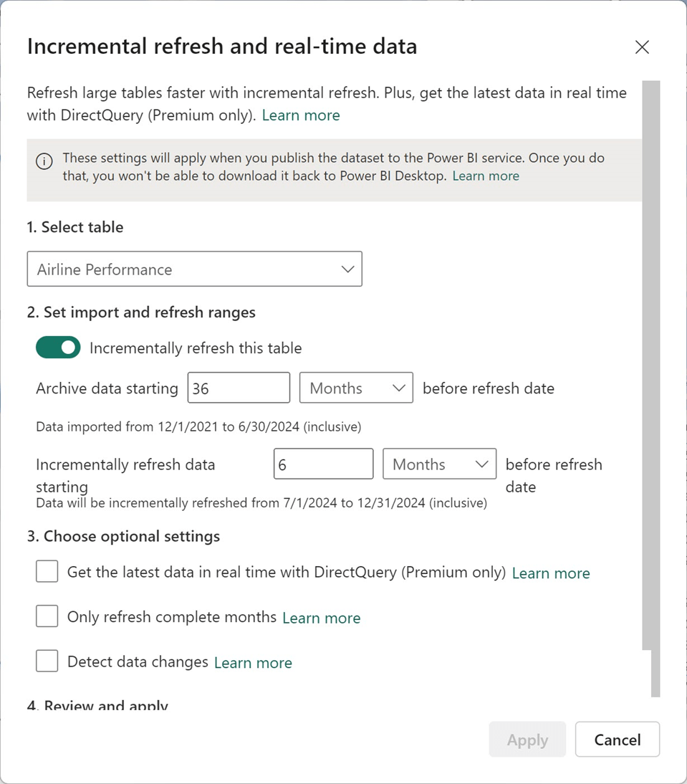
Task: Click the Cancel button
Action: pyautogui.click(x=618, y=739)
